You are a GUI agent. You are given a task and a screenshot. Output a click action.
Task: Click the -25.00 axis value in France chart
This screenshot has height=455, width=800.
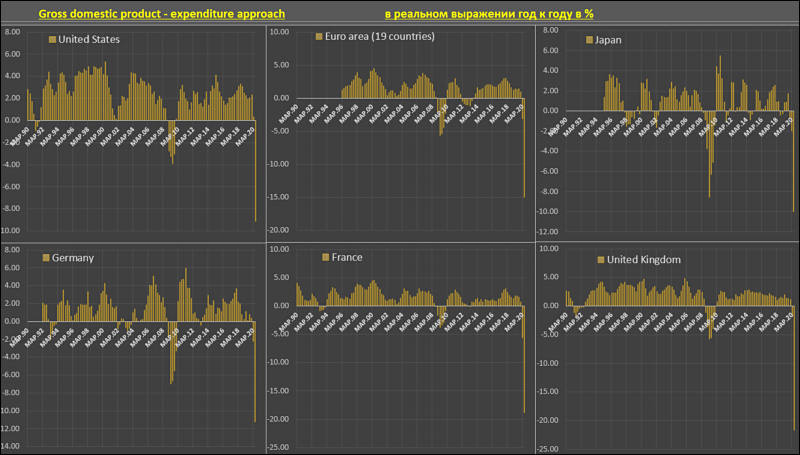[x=279, y=447]
